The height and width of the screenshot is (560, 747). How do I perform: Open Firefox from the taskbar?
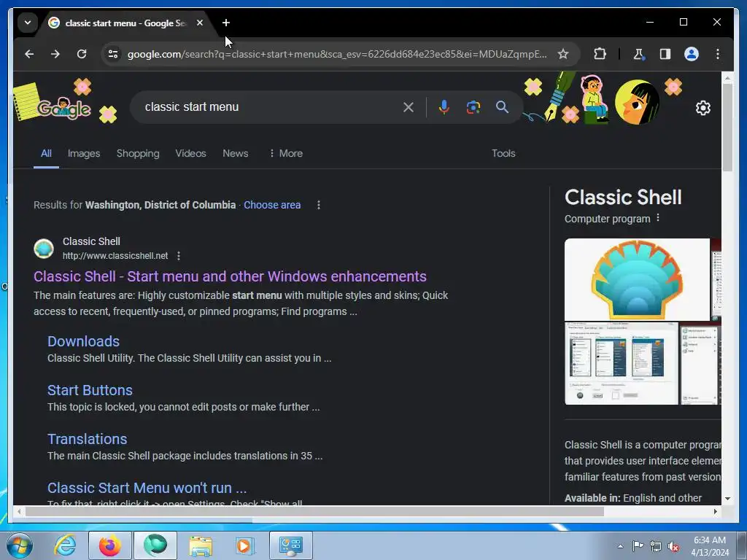coord(110,545)
